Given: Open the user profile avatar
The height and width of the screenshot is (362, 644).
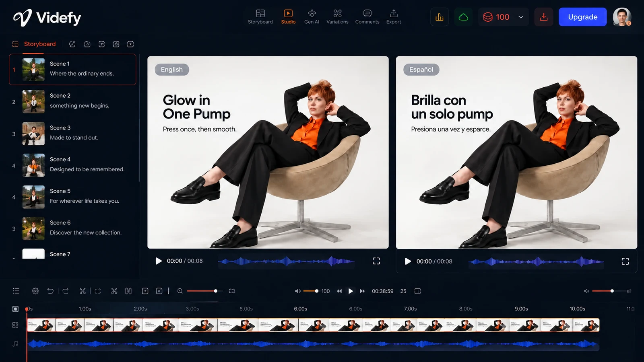Looking at the screenshot, I should [622, 17].
